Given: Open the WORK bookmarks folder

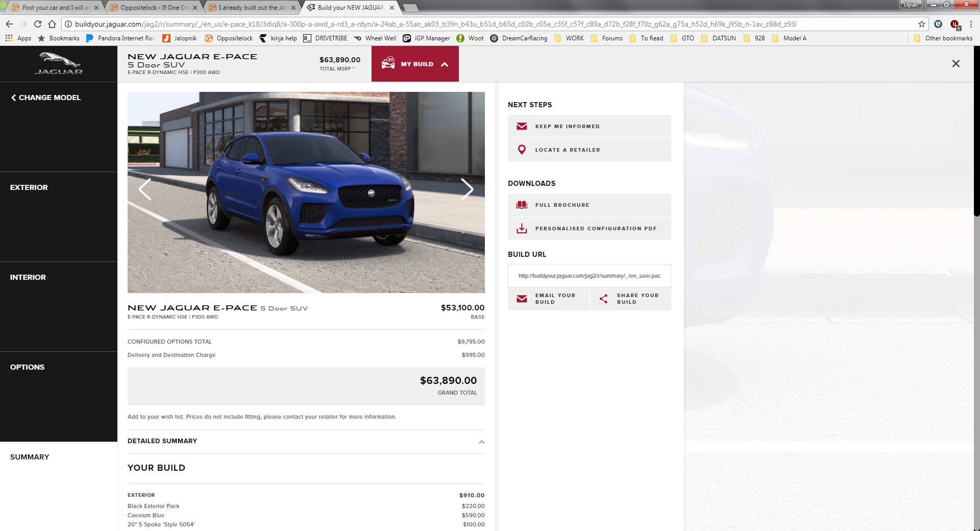Looking at the screenshot, I should click(569, 38).
